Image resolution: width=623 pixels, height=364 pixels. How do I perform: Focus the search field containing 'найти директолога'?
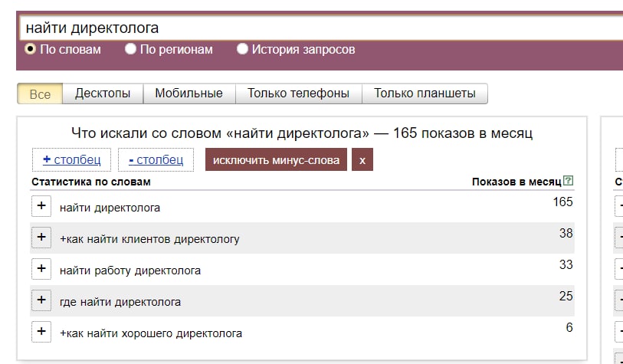tap(321, 28)
